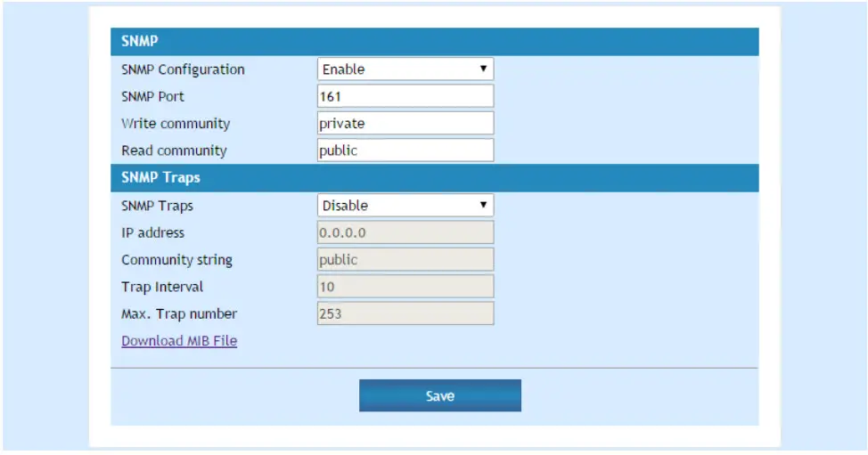Click the top SNMP section header bar
Image resolution: width=868 pixels, height=455 pixels.
434,42
